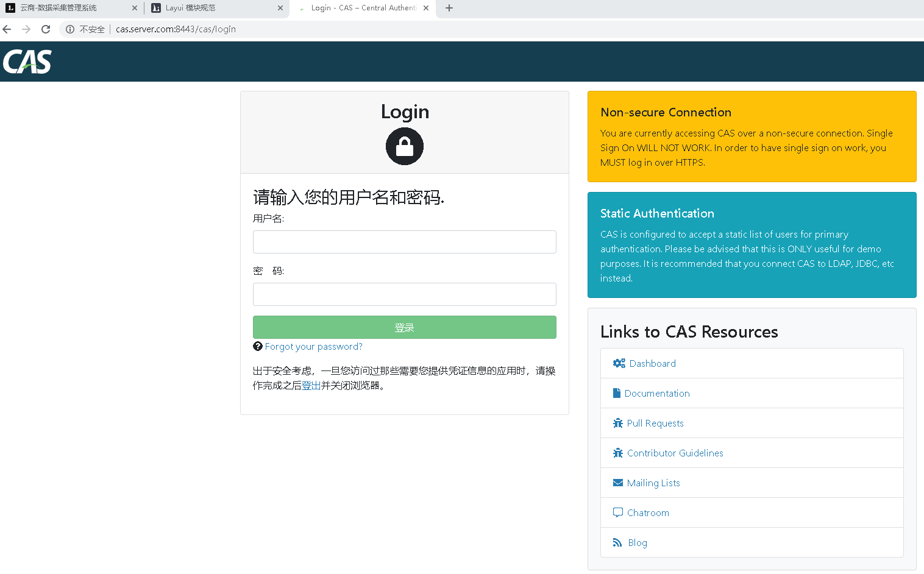Click the gear icon next to Dashboard
The image size is (924, 574).
click(619, 363)
